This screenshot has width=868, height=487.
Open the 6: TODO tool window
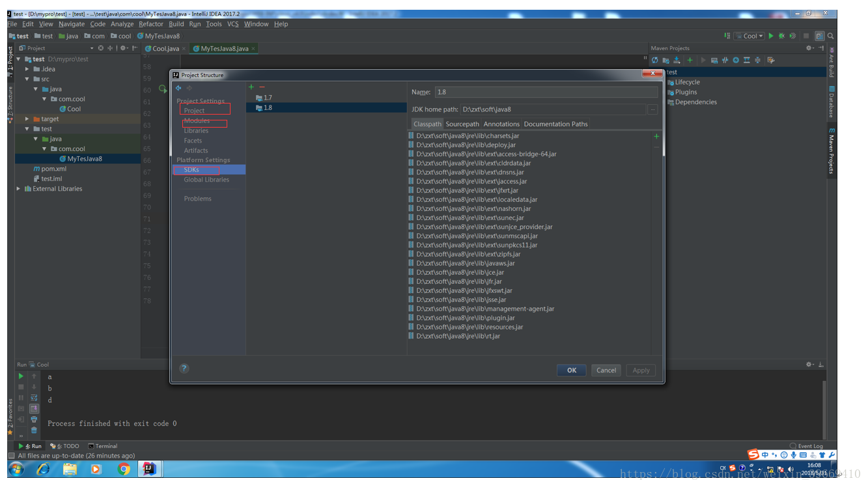(64, 446)
